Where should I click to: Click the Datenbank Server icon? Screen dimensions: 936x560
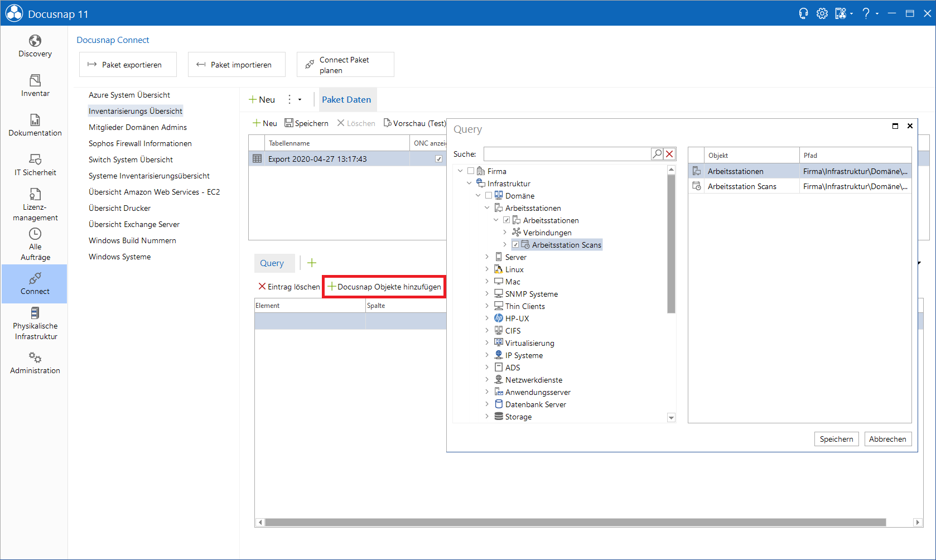coord(499,404)
